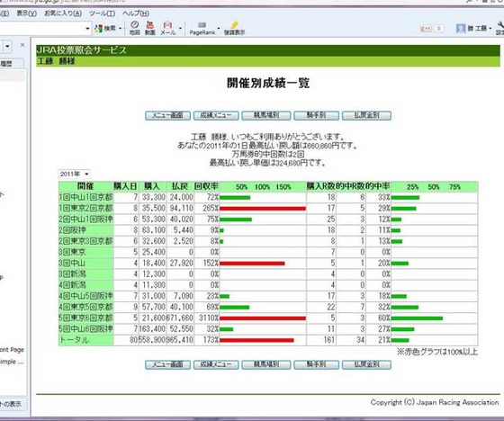
Task: Select the 5回中山6回阪神 row label
Action: click(x=85, y=328)
